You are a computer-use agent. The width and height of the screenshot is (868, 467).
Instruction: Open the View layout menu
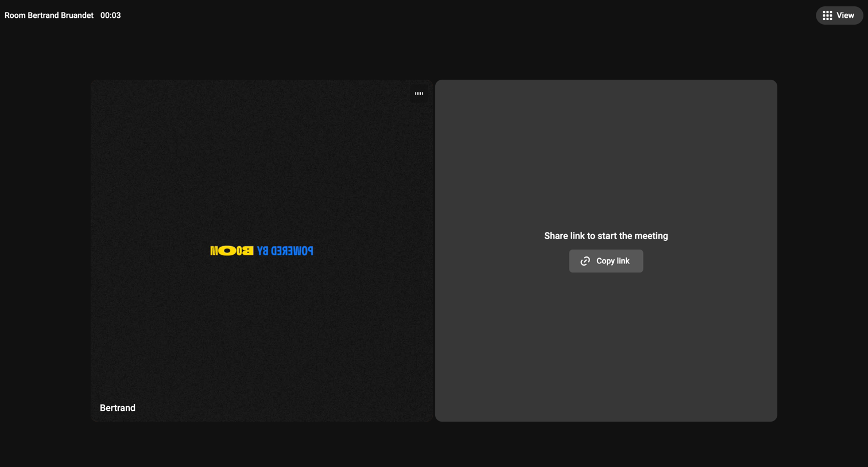coord(839,15)
